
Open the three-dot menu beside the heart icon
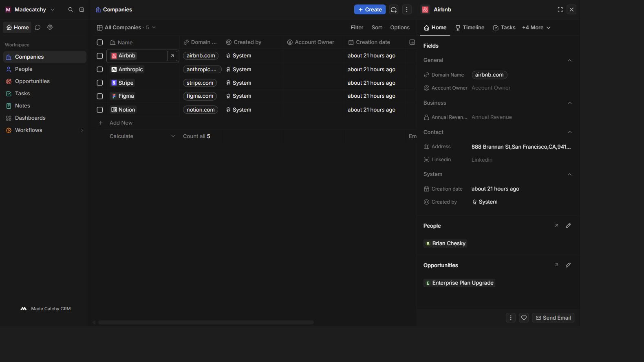(511, 318)
